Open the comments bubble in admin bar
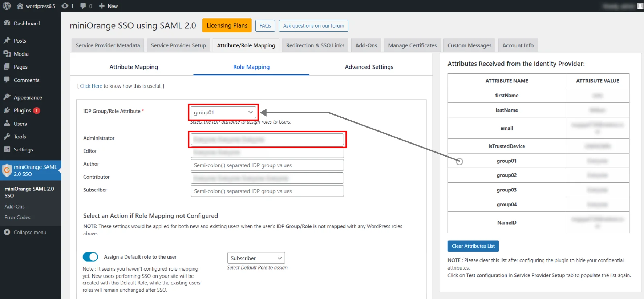 pos(86,6)
